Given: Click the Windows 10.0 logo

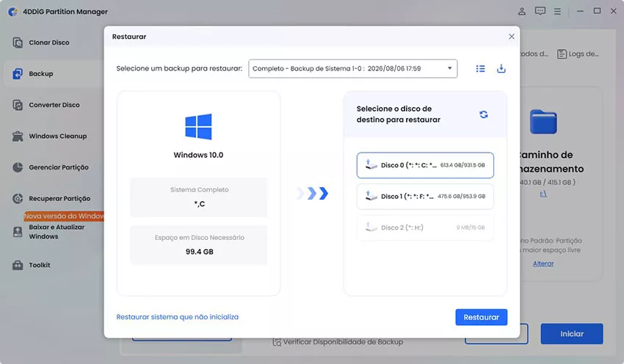Looking at the screenshot, I should pos(198,126).
